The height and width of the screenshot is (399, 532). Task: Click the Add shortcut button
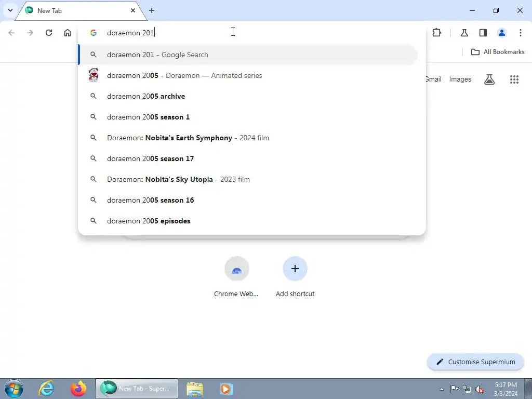pyautogui.click(x=295, y=277)
